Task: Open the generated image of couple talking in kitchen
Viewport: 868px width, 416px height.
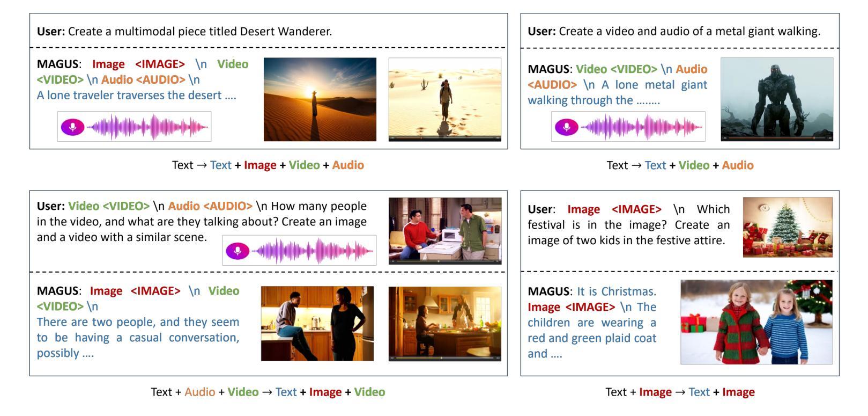Action: click(x=317, y=324)
